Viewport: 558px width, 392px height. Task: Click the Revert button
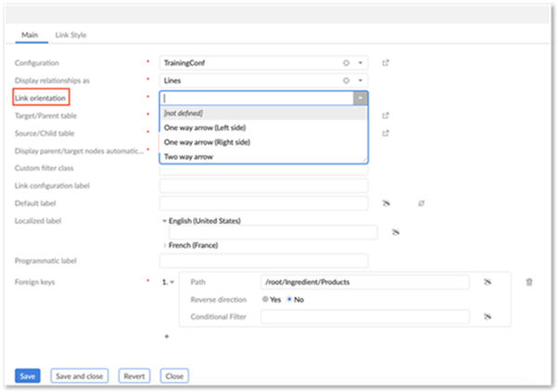coord(134,376)
